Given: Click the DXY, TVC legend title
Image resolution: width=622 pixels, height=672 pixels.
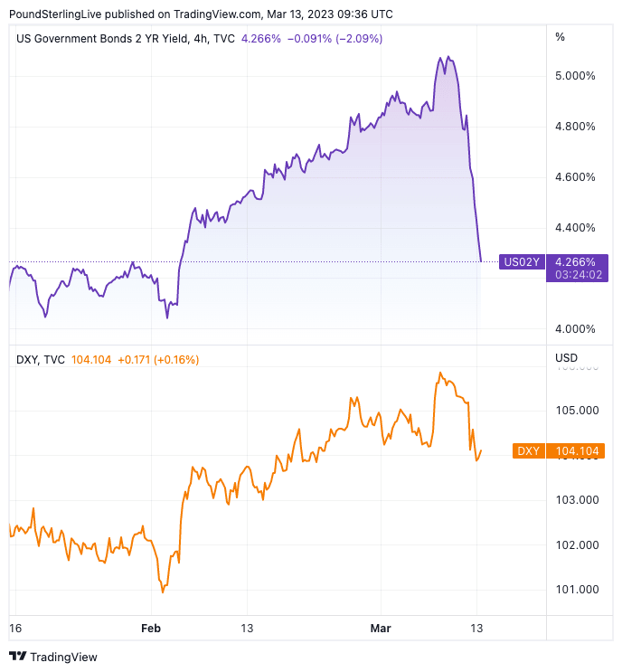Looking at the screenshot, I should pyautogui.click(x=41, y=359).
